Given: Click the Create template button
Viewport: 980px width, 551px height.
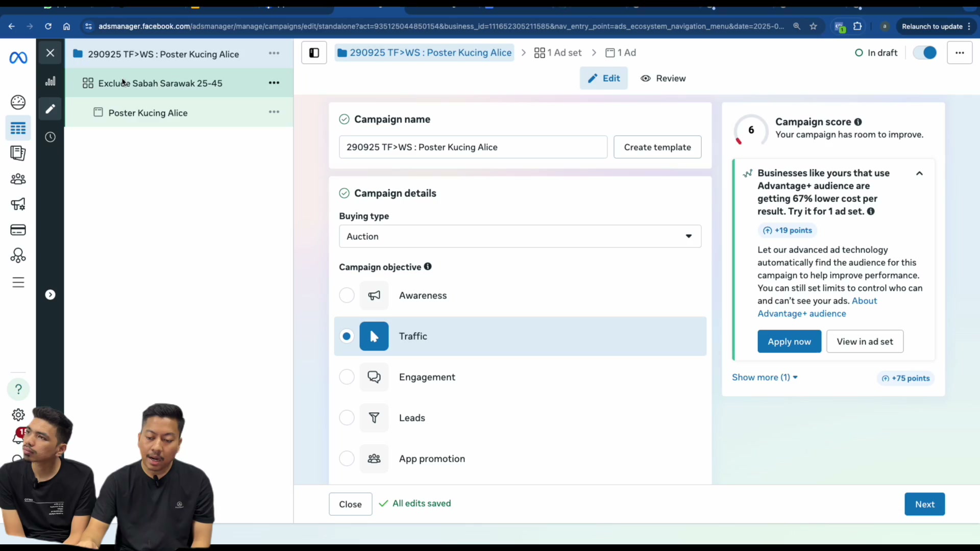Looking at the screenshot, I should 657,147.
